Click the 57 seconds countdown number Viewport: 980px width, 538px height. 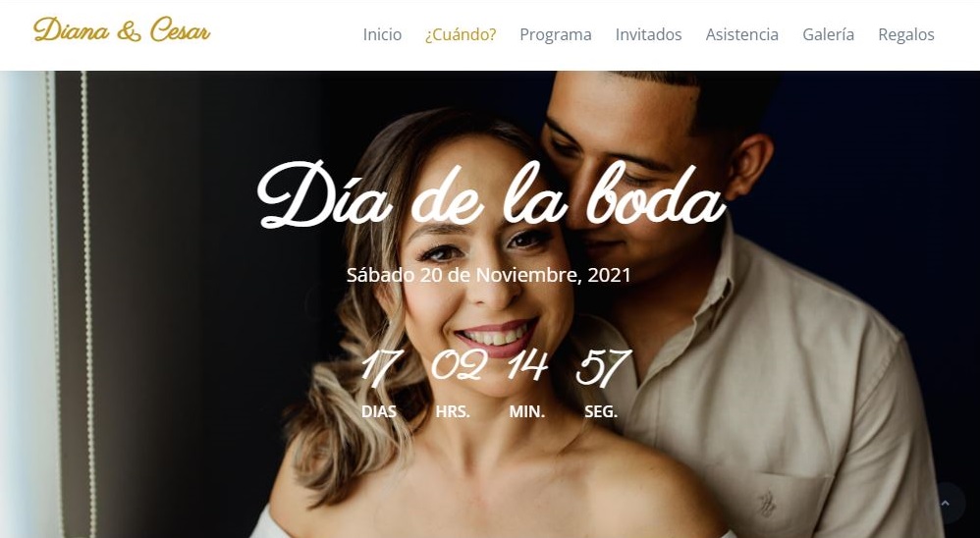coord(603,367)
